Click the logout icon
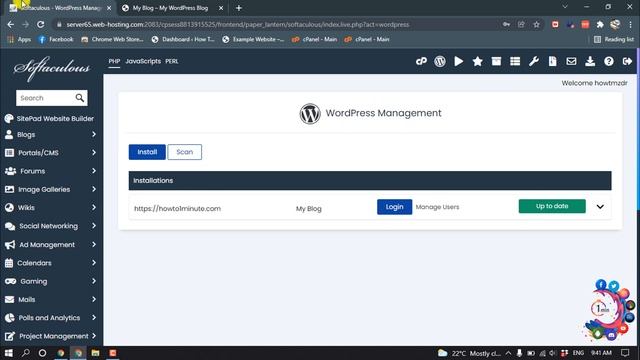The height and width of the screenshot is (360, 640). (x=627, y=61)
